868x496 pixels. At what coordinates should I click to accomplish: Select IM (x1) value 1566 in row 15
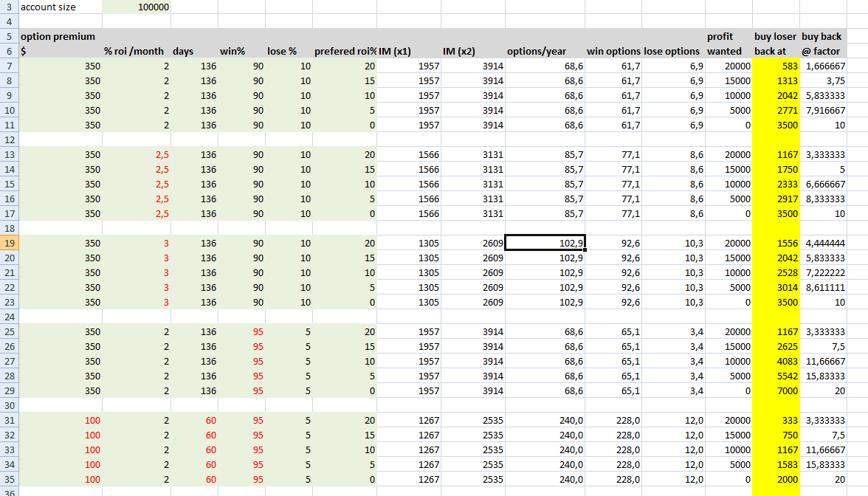[409, 184]
